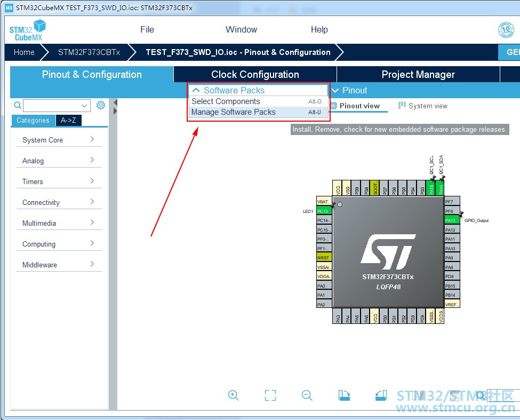
Task: Choose Manage Software Packs menu entry
Action: click(258, 112)
